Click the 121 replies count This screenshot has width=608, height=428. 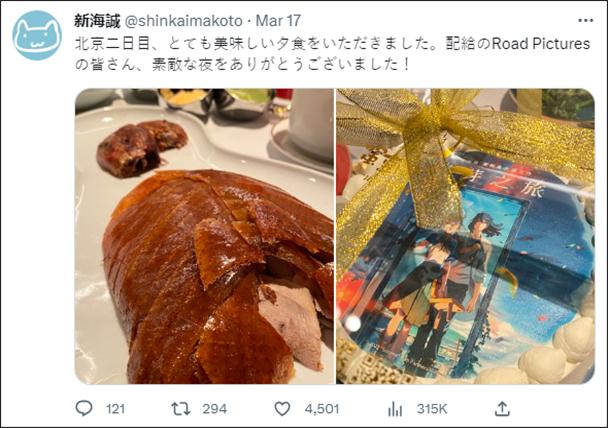(116, 409)
